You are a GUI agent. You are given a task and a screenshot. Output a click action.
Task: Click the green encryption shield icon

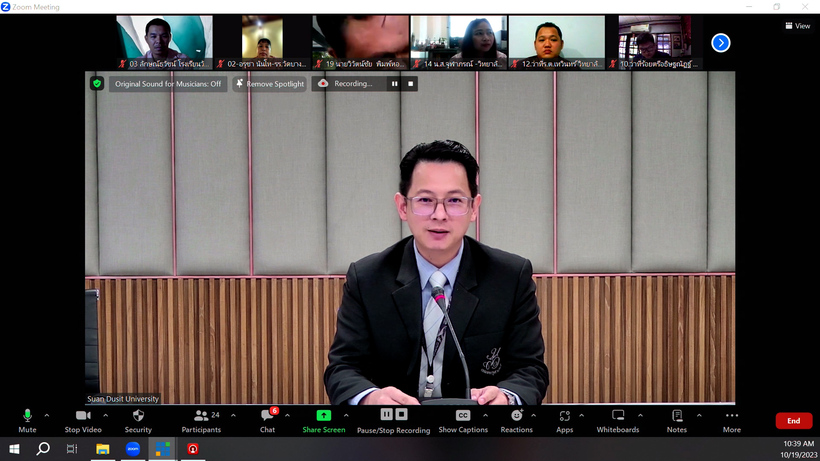97,84
